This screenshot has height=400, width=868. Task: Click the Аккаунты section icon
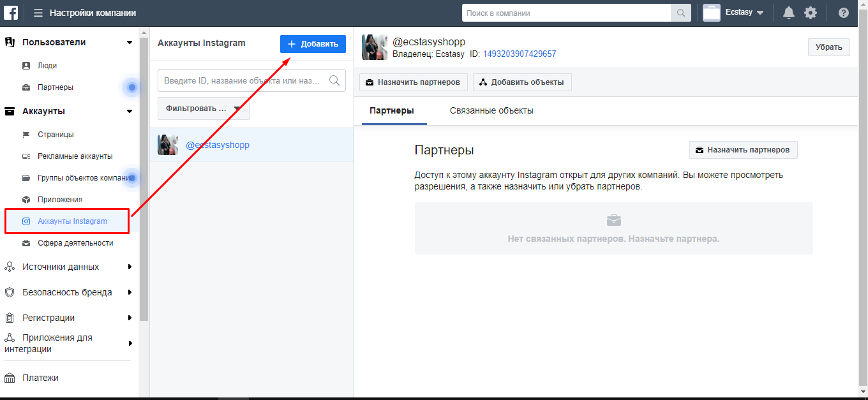coord(10,111)
